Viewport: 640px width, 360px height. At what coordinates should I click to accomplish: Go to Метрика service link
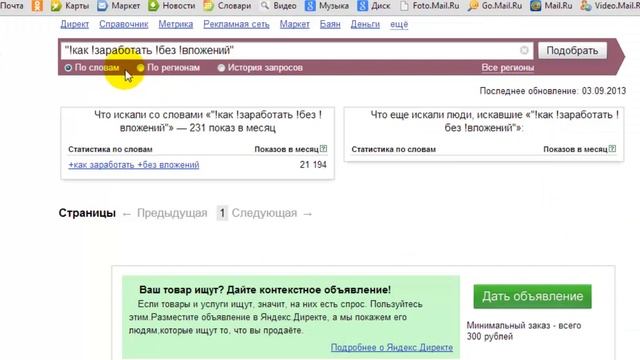pos(176,24)
